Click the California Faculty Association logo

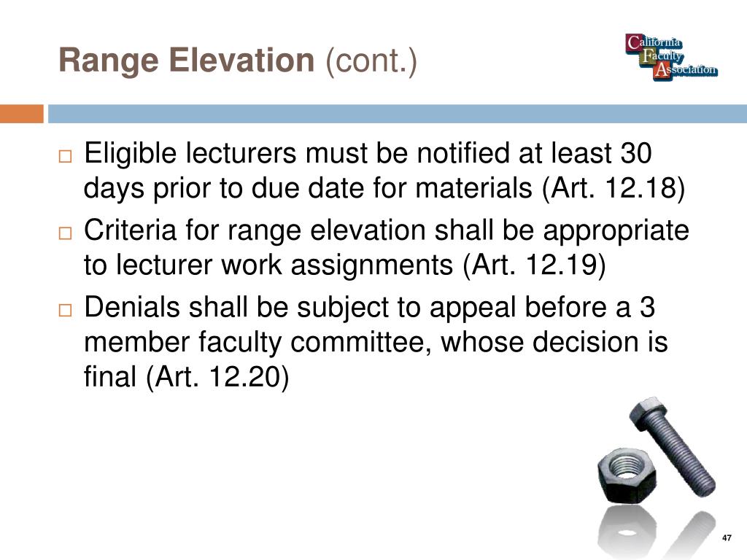(671, 57)
